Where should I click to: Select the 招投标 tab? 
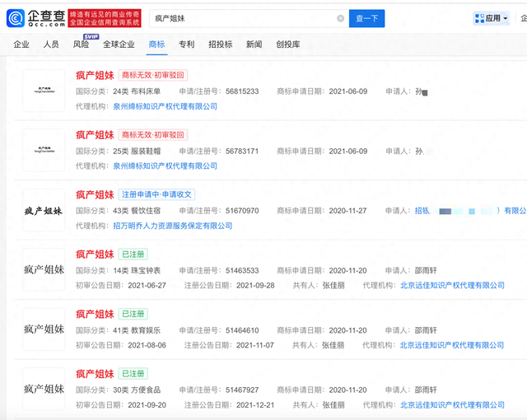[220, 44]
